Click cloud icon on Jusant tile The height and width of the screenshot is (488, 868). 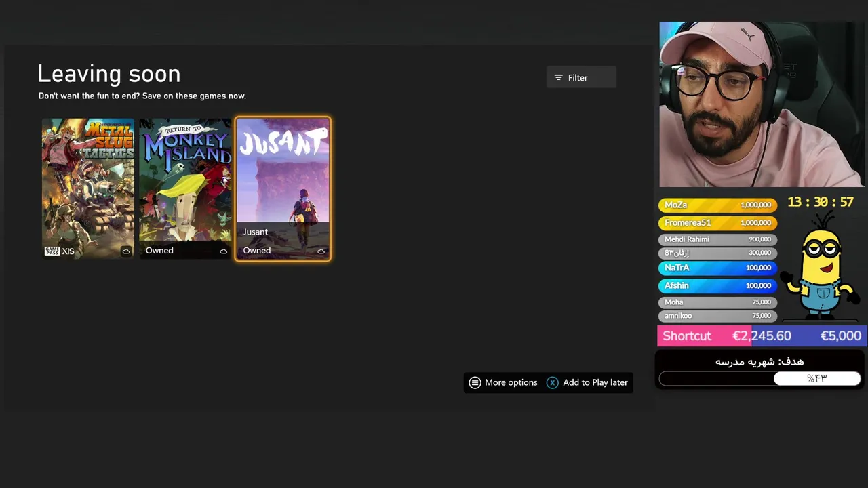tap(321, 251)
